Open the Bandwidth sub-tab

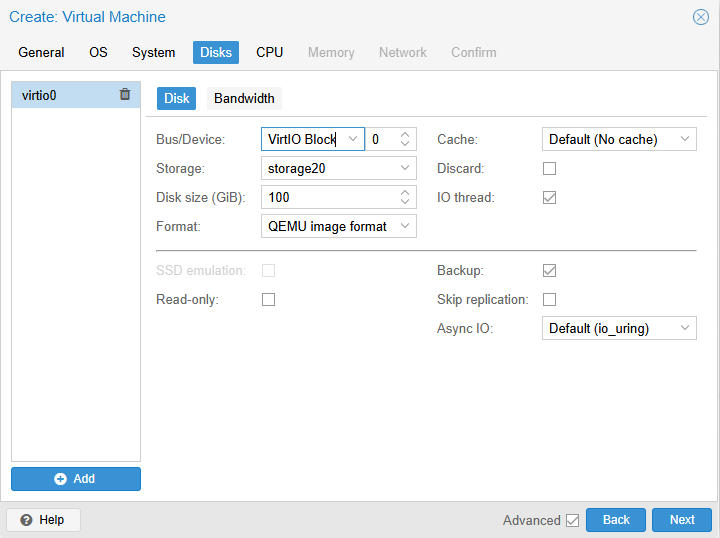pyautogui.click(x=244, y=98)
